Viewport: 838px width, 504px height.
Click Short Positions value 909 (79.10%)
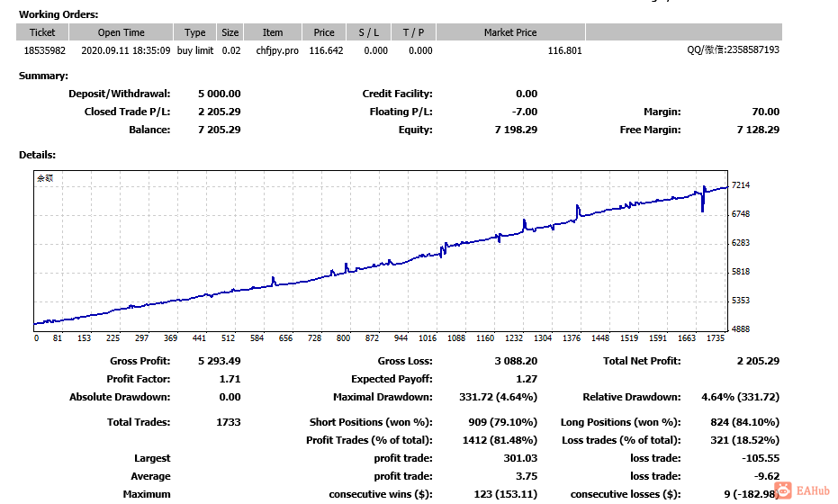[x=503, y=422]
